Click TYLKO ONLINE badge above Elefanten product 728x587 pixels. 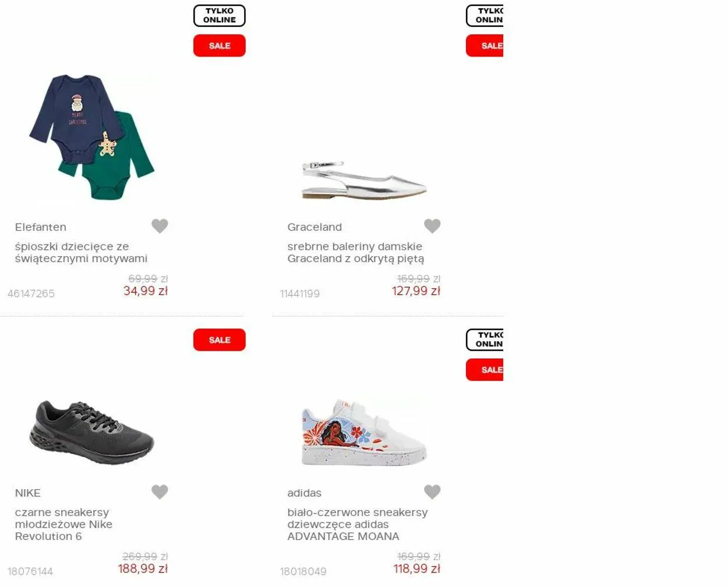coord(220,15)
